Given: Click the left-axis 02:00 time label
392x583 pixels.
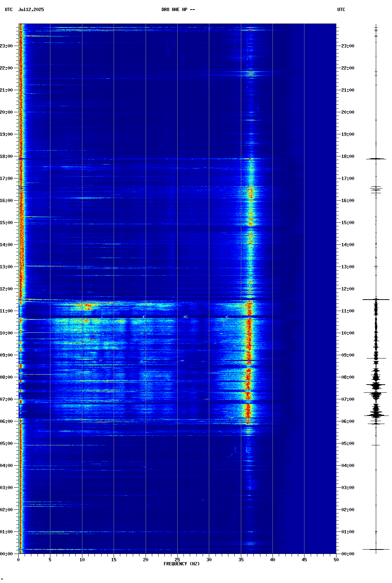Looking at the screenshot, I should (x=6, y=510).
